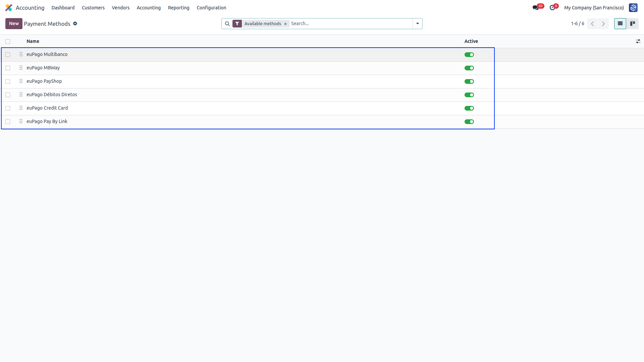Sort by the Active column header

coord(471,41)
